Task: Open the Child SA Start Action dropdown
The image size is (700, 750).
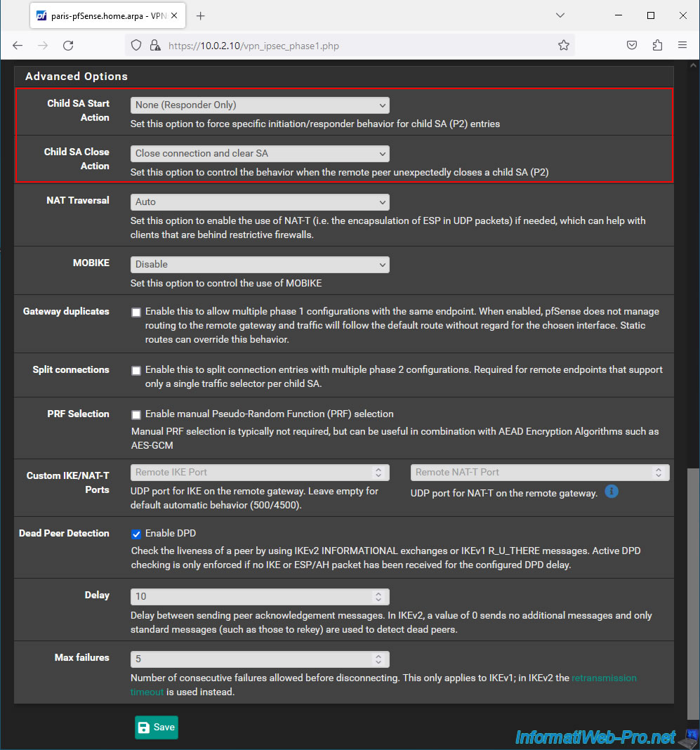Action: (260, 105)
